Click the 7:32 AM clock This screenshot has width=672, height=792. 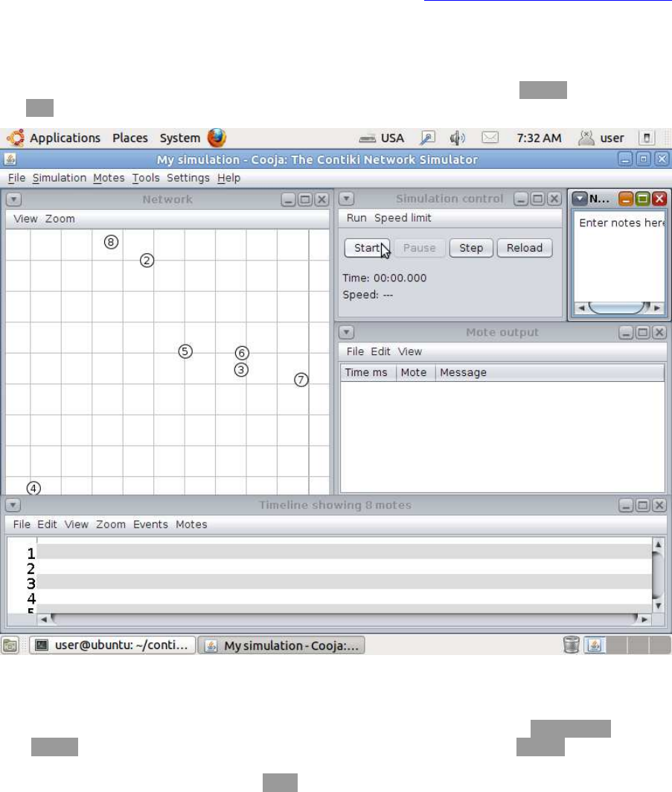pyautogui.click(x=539, y=138)
